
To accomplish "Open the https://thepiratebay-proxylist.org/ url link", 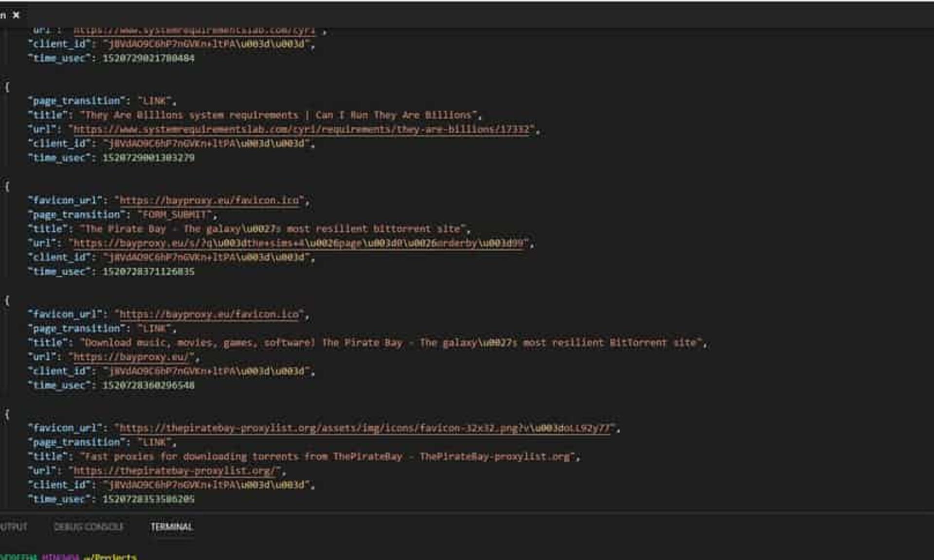I will point(174,471).
